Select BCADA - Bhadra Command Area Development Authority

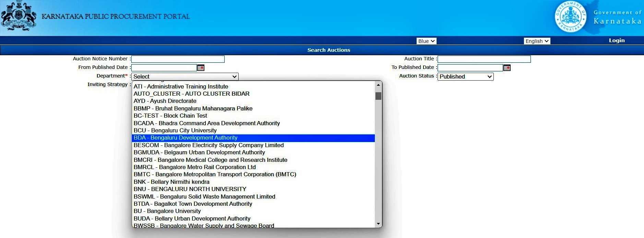(x=253, y=123)
